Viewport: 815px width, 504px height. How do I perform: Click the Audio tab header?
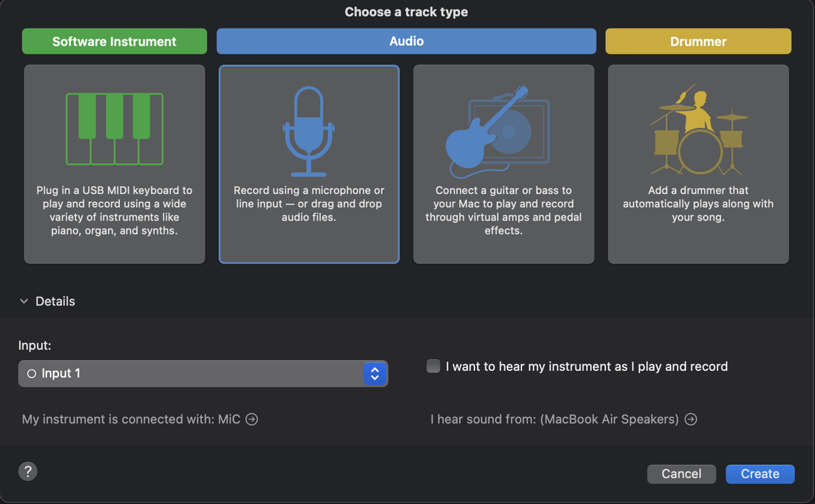coord(406,41)
